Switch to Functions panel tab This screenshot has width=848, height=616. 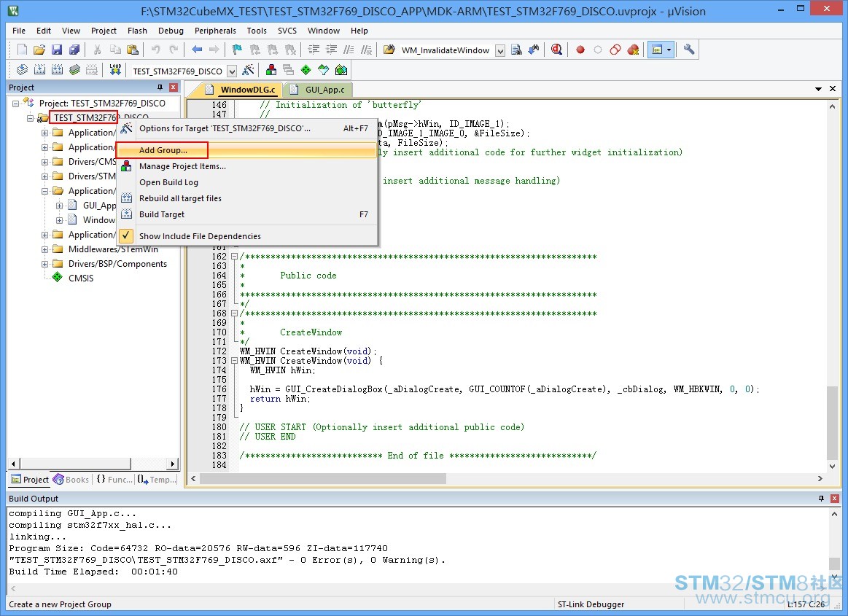point(114,479)
